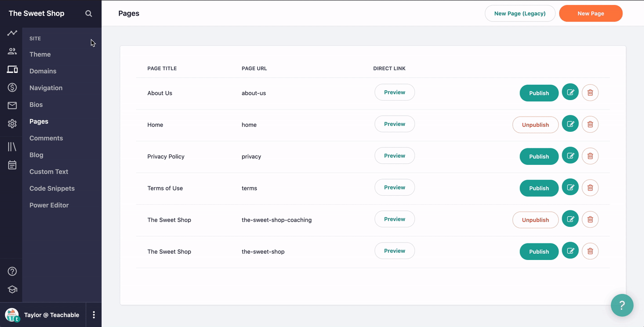Delete the About Us page
The height and width of the screenshot is (327, 644).
(x=590, y=92)
